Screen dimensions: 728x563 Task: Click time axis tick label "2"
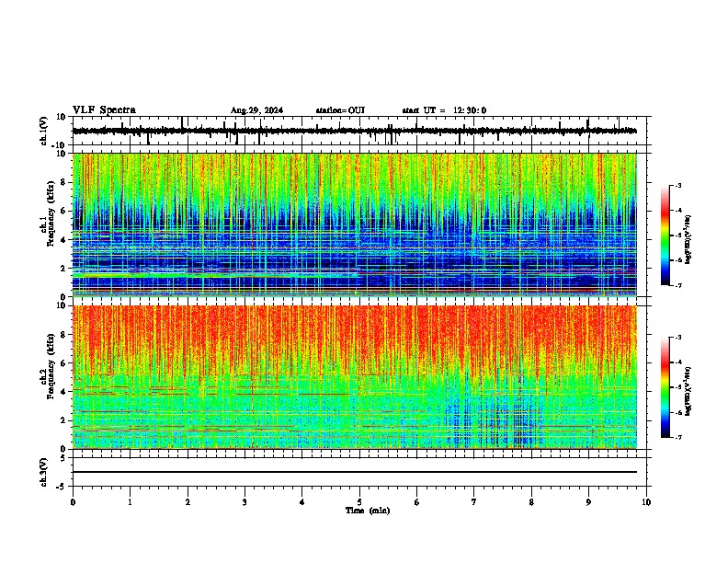tap(188, 502)
